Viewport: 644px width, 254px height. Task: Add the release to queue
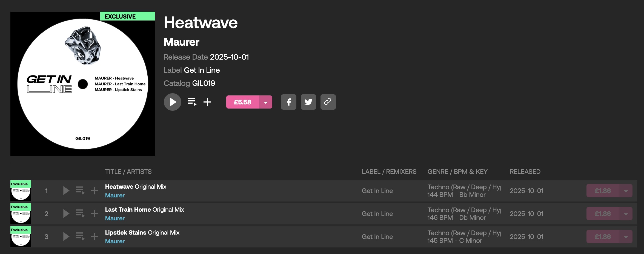coord(192,102)
